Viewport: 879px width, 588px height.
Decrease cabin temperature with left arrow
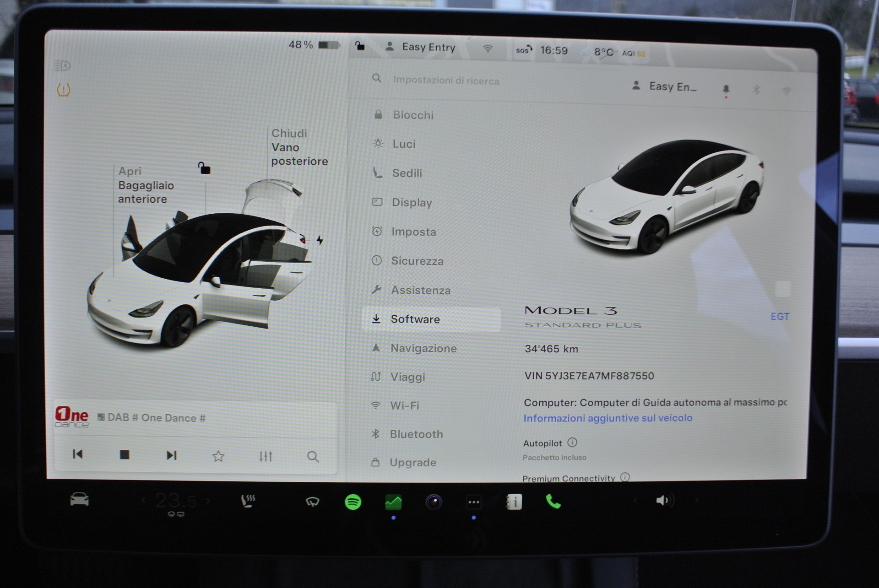point(143,501)
